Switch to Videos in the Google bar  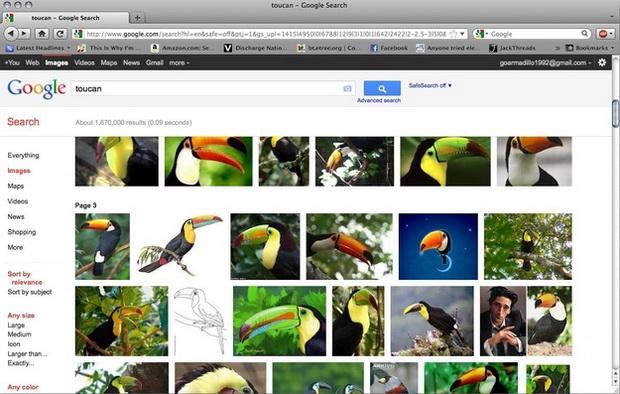click(84, 63)
